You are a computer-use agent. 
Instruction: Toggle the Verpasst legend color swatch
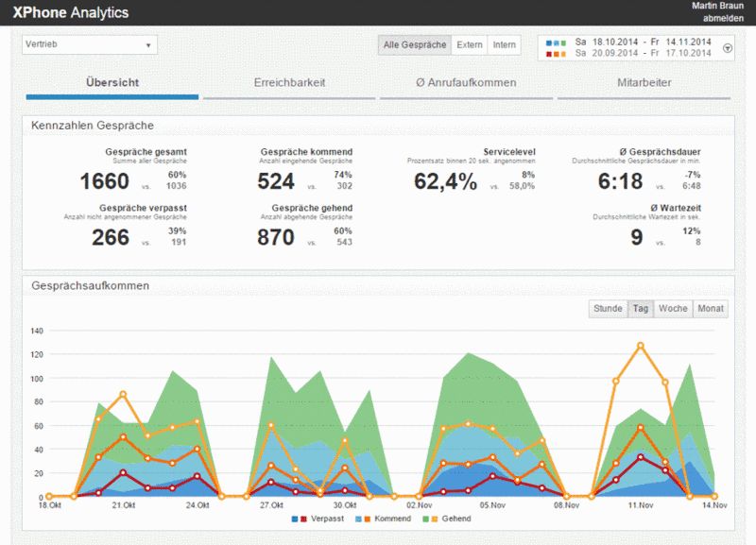[299, 519]
